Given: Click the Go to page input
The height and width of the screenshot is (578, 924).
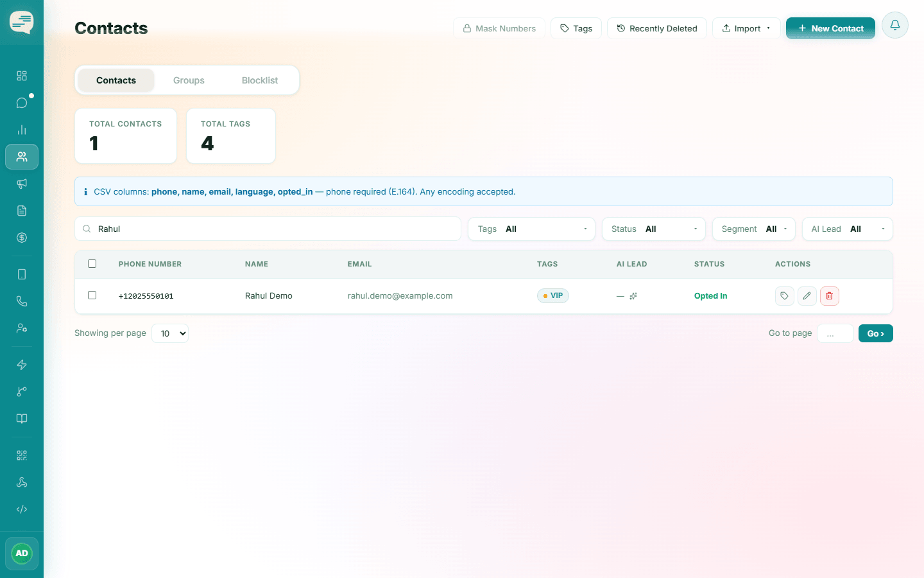Looking at the screenshot, I should pyautogui.click(x=835, y=333).
